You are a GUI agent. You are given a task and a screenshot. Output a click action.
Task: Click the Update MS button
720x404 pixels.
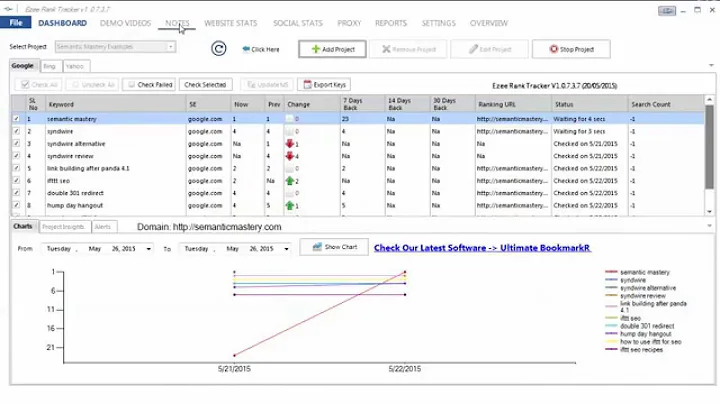click(x=267, y=84)
